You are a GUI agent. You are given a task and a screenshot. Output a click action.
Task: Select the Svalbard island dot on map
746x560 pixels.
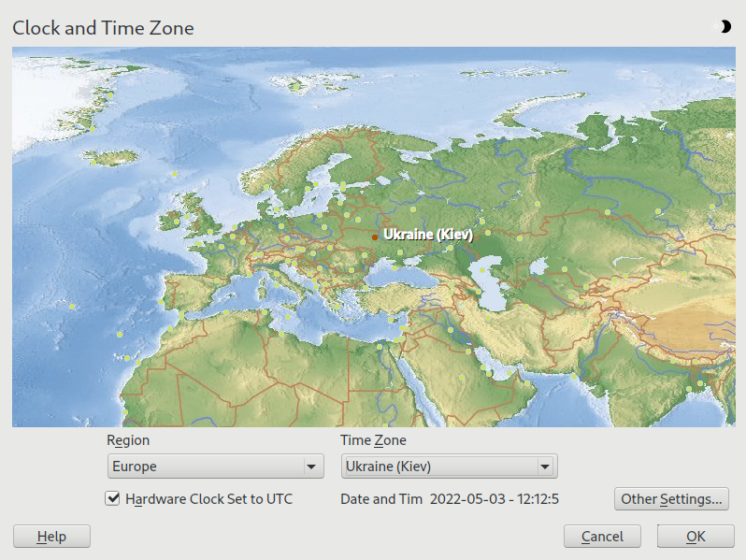[295, 87]
